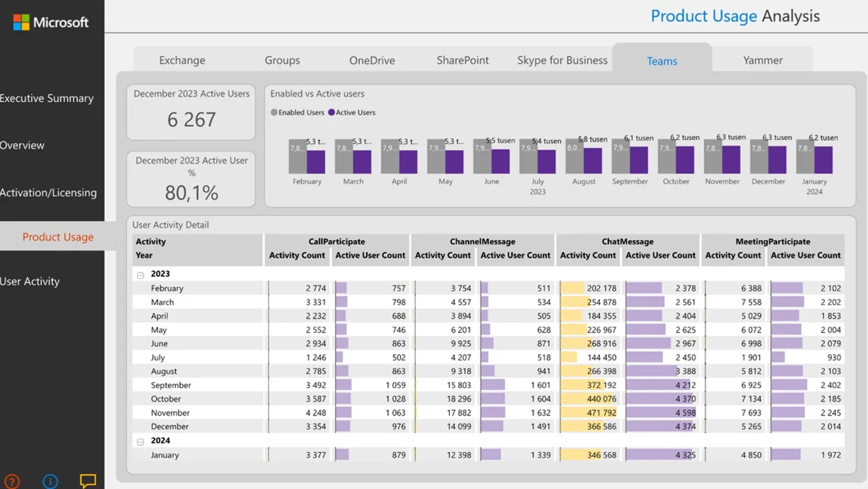Click the Microsoft logo

tap(51, 22)
